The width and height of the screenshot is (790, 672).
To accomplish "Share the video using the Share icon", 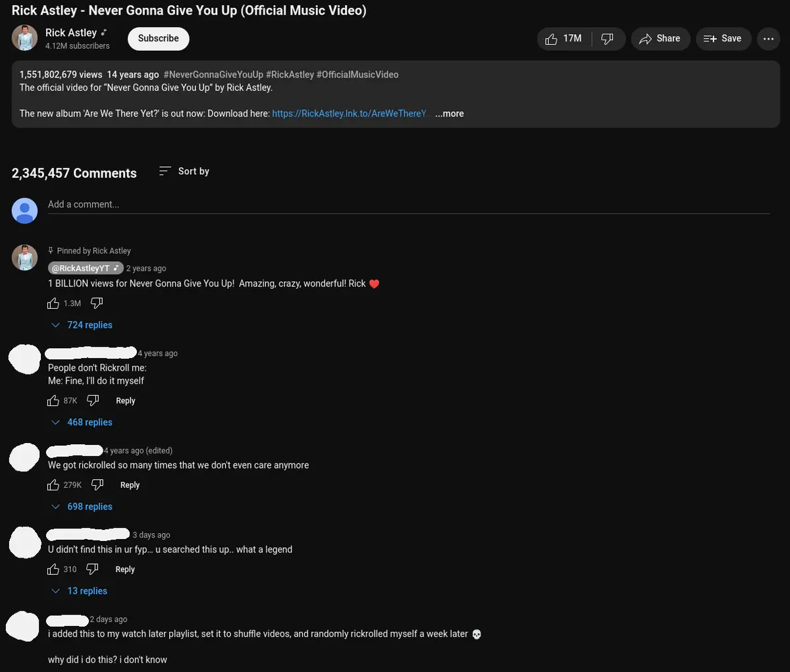I will point(646,38).
